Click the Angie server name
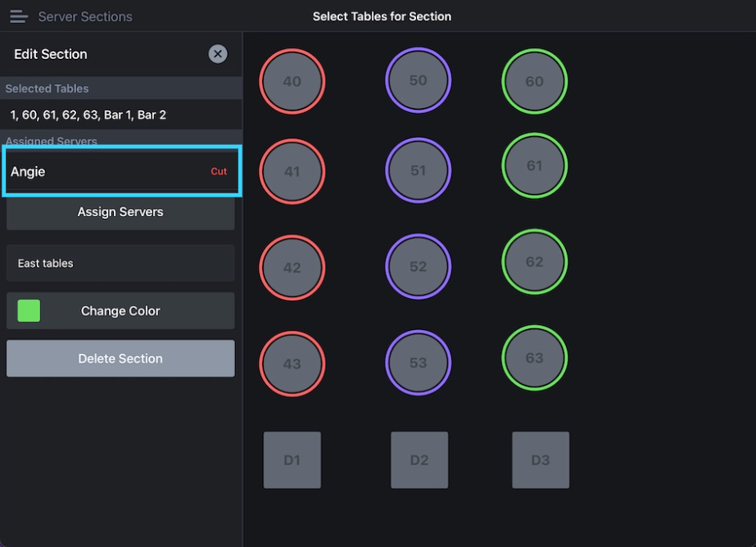This screenshot has width=756, height=547. [x=28, y=172]
